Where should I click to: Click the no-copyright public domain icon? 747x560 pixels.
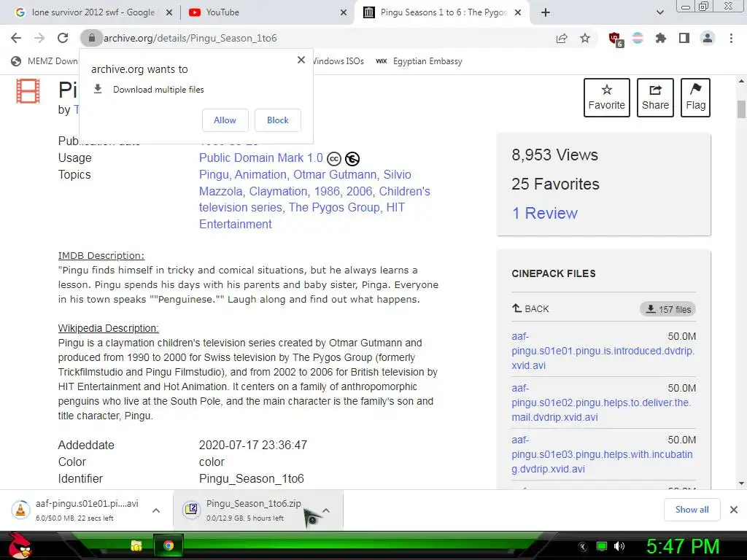[x=352, y=158]
